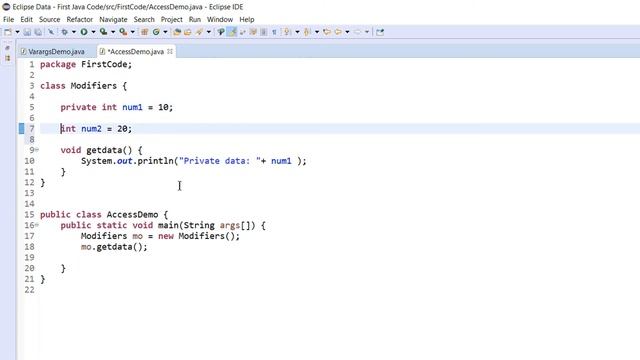640x360 pixels.
Task: Click the External Tools run icon
Action: tap(123, 32)
